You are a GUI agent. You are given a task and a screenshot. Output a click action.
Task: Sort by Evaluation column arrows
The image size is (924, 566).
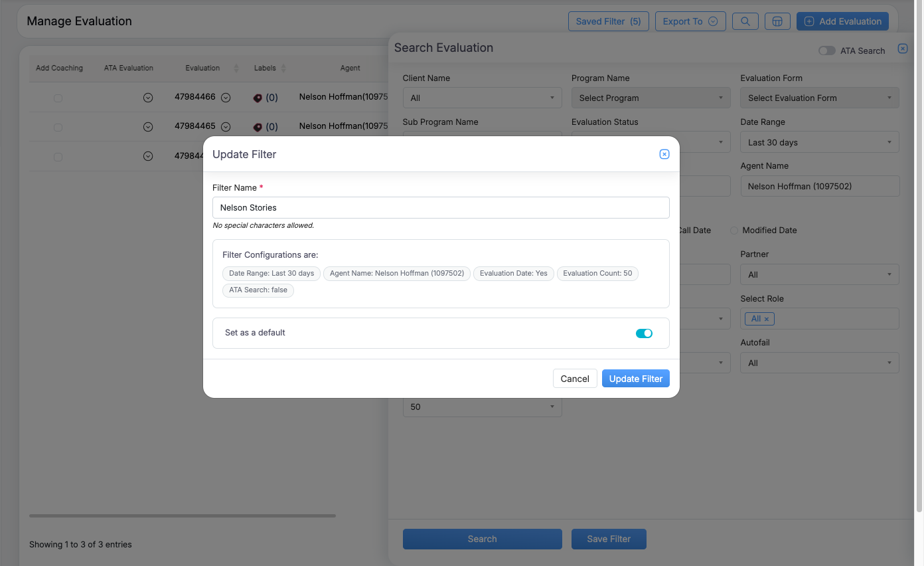236,68
